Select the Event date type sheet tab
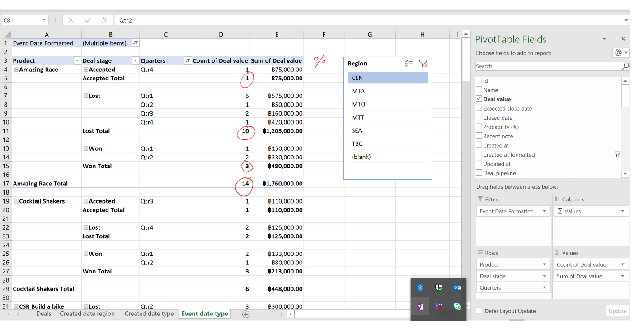This screenshot has height=329, width=644. tap(205, 314)
